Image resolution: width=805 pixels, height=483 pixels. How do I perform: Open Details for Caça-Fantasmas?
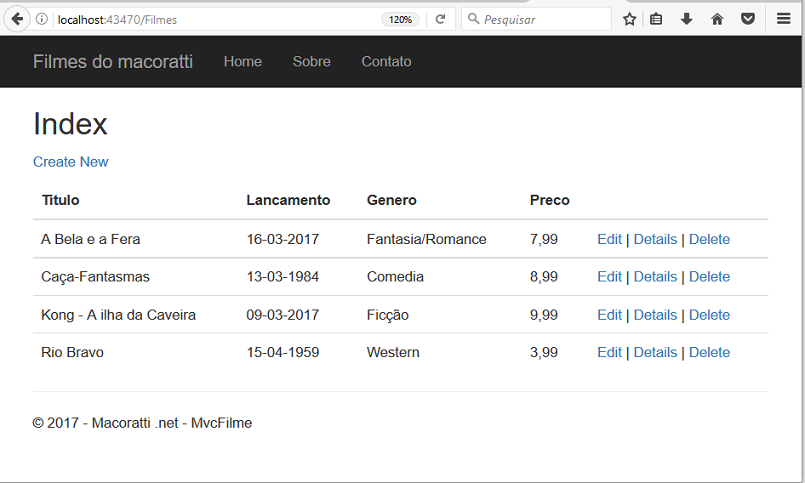tap(655, 277)
